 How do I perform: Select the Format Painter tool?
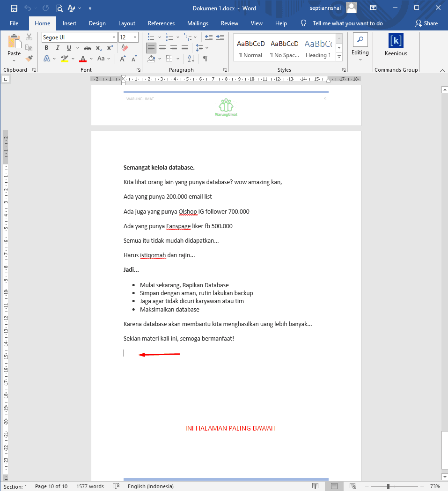coord(28,58)
